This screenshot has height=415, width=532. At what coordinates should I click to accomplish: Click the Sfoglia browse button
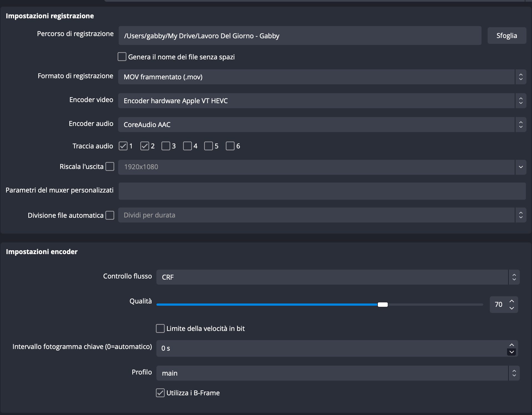(506, 36)
